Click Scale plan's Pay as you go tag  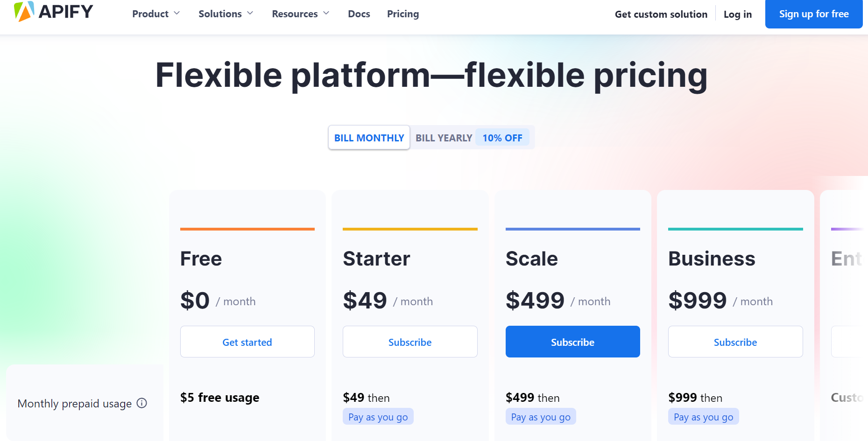click(x=541, y=417)
